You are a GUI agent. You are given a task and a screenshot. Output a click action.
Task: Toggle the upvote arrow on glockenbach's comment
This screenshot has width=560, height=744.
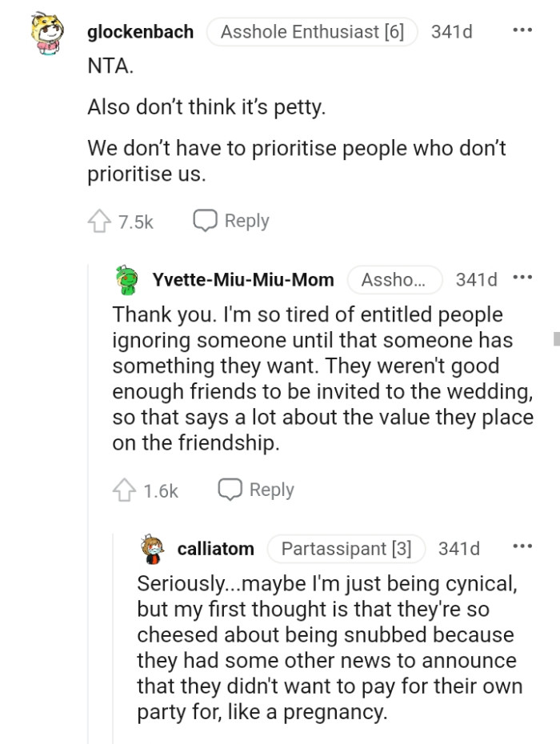[x=98, y=221]
